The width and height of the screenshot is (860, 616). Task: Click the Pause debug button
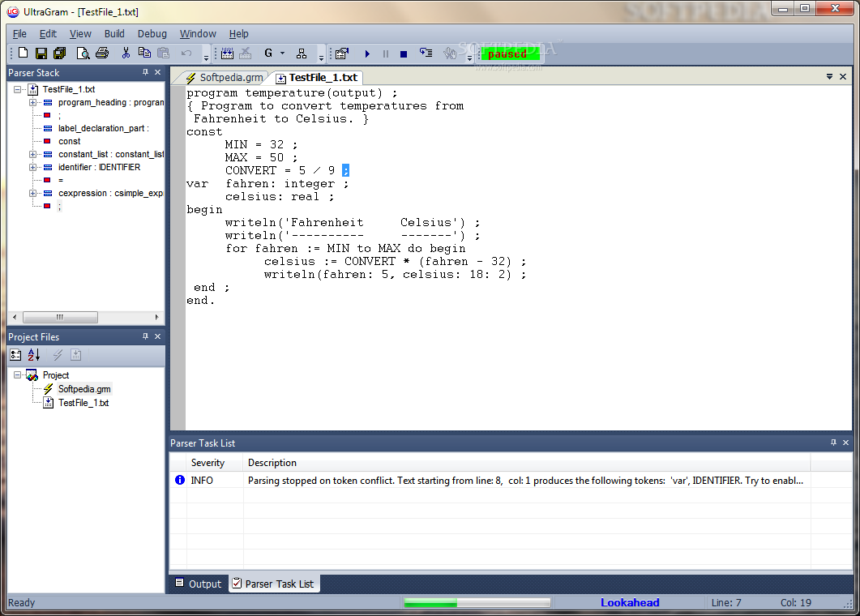pyautogui.click(x=386, y=53)
